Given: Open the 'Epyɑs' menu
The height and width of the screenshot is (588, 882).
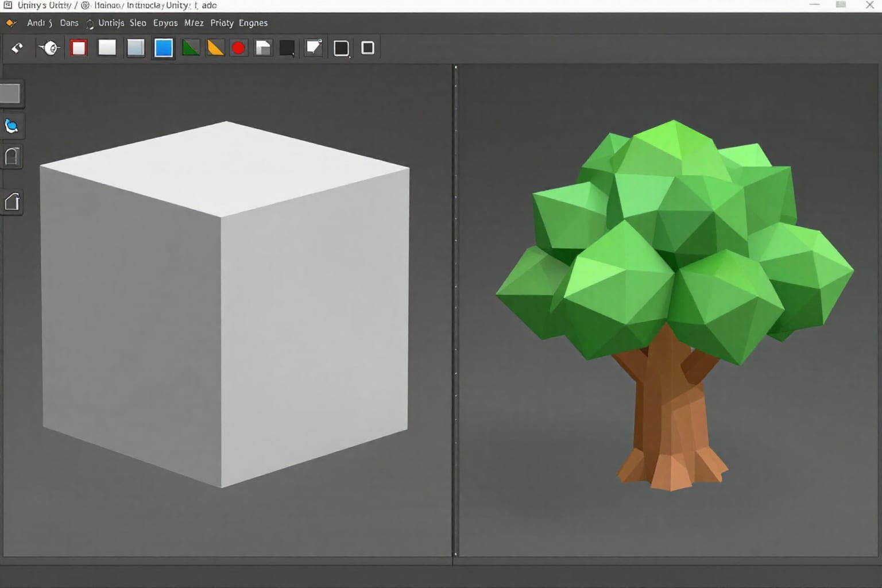Looking at the screenshot, I should [165, 23].
